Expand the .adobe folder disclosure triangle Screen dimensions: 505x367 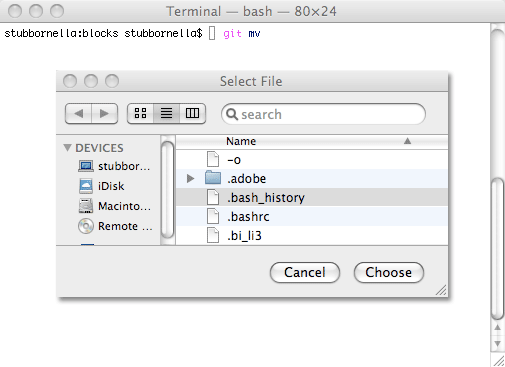190,179
